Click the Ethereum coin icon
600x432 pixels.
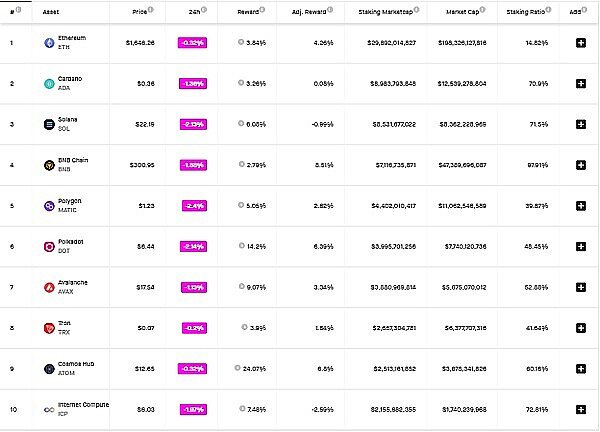49,43
